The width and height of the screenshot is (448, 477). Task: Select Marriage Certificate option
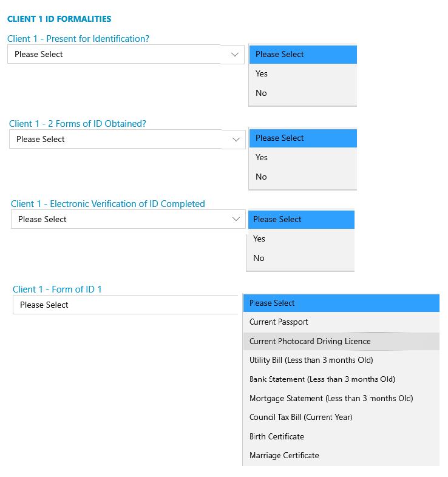click(x=341, y=455)
